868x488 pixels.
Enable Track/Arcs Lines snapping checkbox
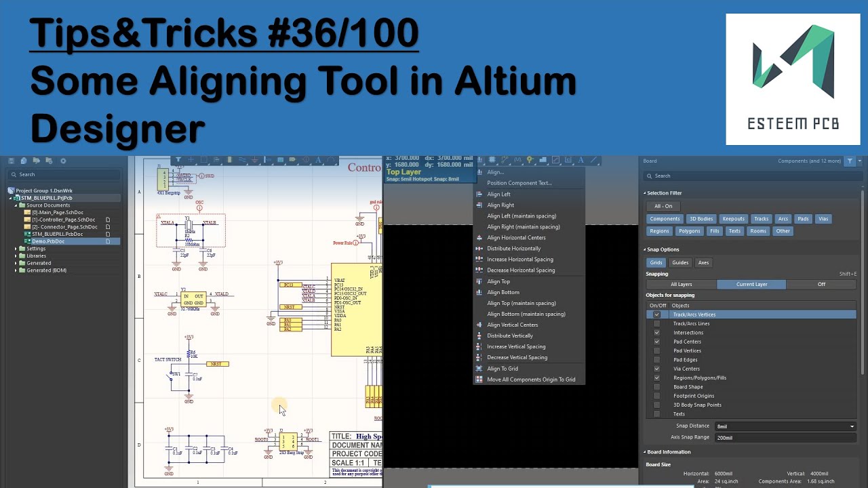(x=656, y=323)
